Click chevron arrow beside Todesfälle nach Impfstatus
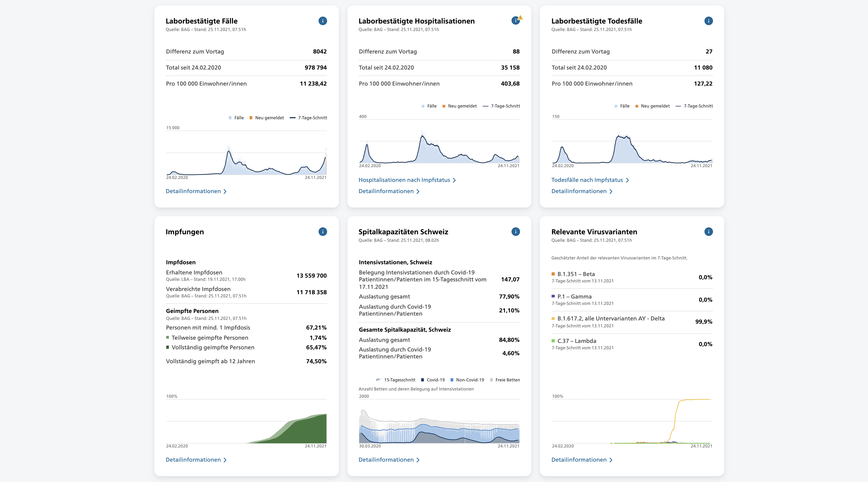 pos(627,181)
